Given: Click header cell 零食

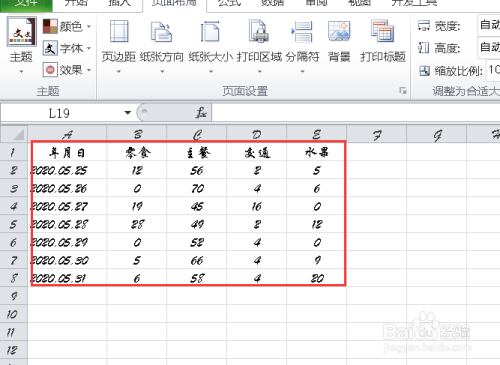Looking at the screenshot, I should pos(137,153).
